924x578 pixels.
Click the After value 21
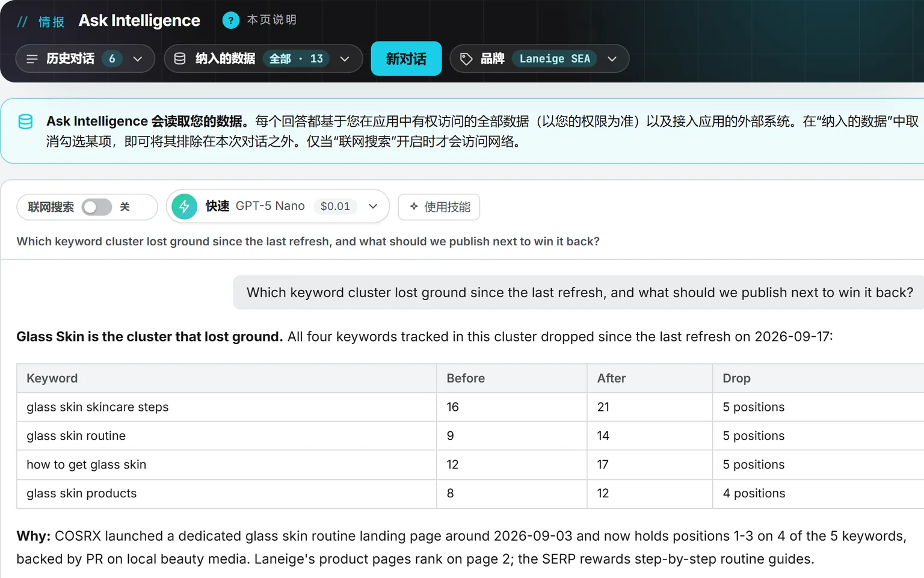point(603,407)
